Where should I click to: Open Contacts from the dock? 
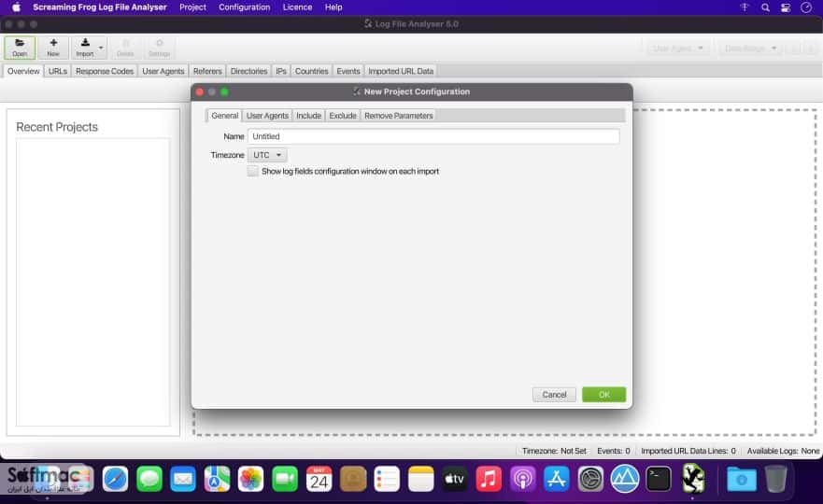click(353, 479)
